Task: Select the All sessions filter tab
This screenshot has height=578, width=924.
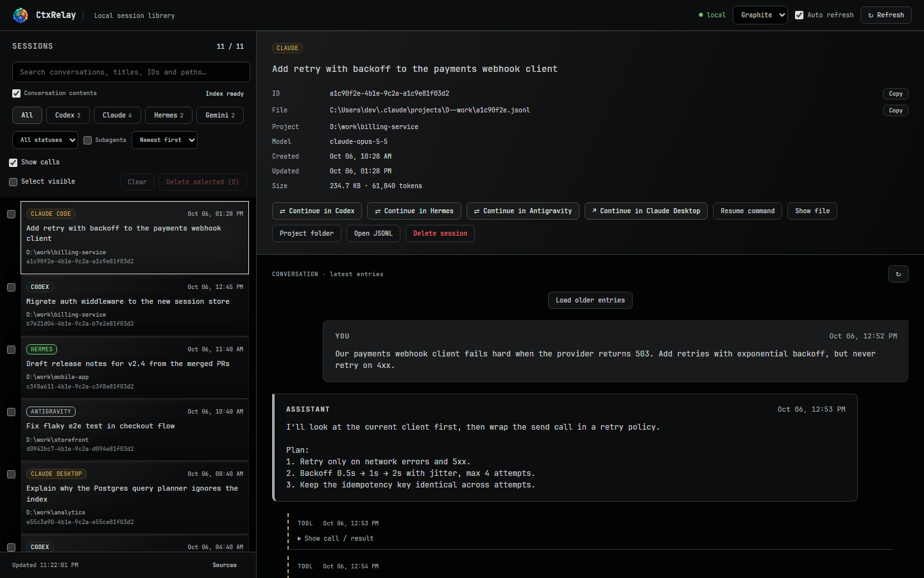Action: coord(27,115)
